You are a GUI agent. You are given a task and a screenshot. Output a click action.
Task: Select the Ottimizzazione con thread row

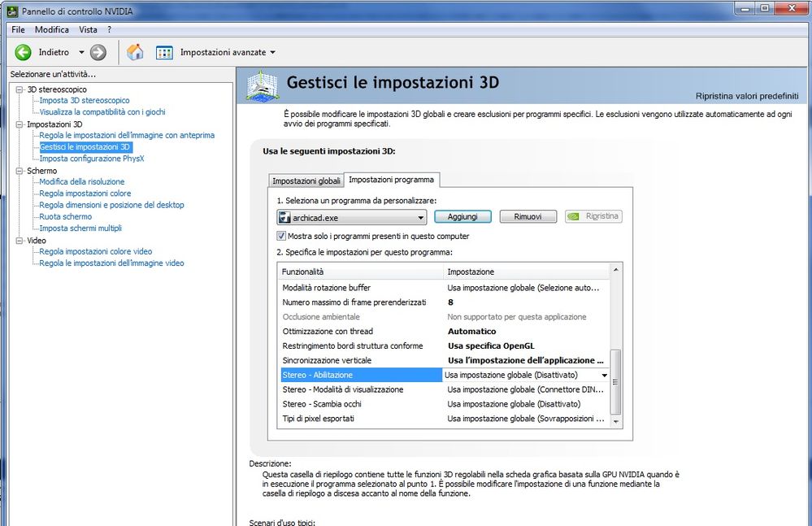click(x=445, y=332)
